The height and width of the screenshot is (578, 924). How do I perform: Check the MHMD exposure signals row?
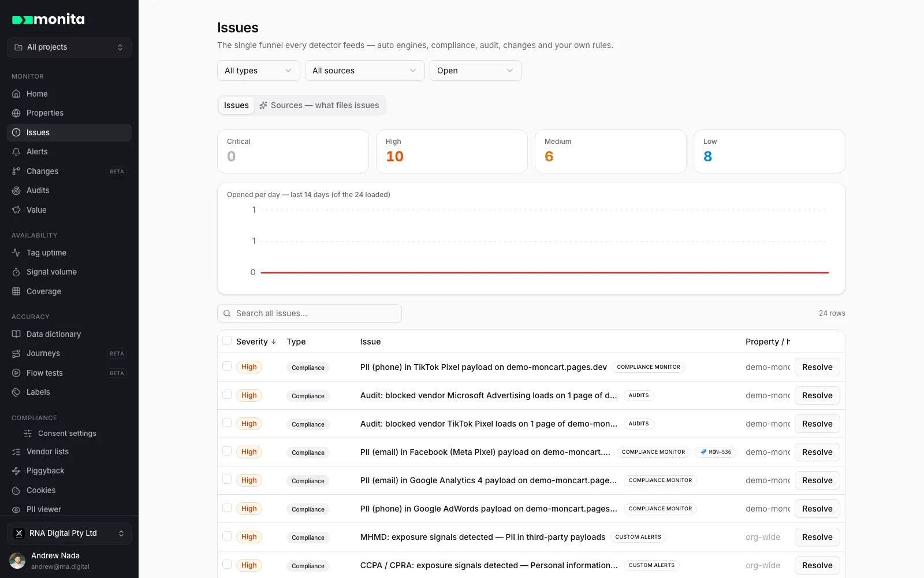(227, 536)
